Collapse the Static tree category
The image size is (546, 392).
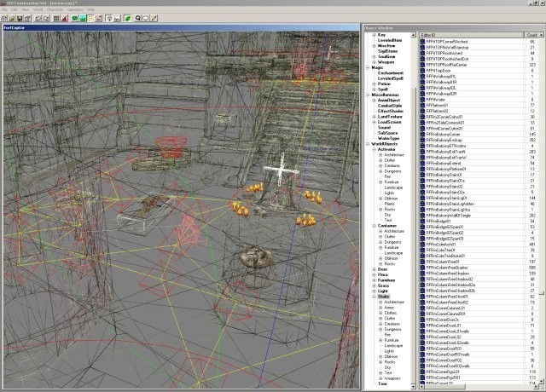pos(373,296)
